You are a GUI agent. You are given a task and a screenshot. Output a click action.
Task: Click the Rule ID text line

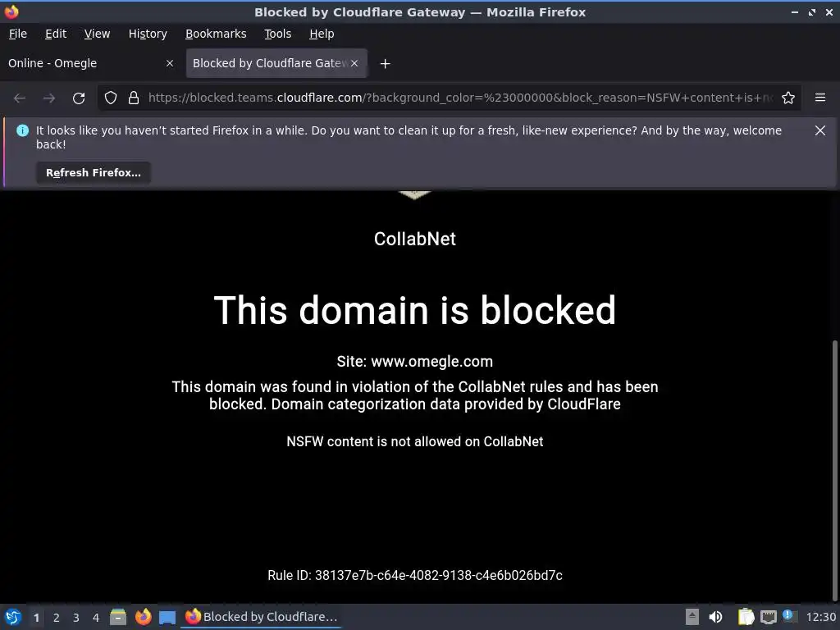pos(414,575)
